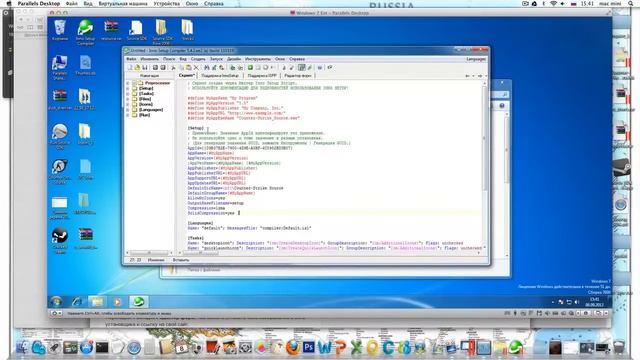This screenshot has height=360, width=640.
Task: Launch Internet Explorer from Windows taskbar
Action: coord(77,302)
